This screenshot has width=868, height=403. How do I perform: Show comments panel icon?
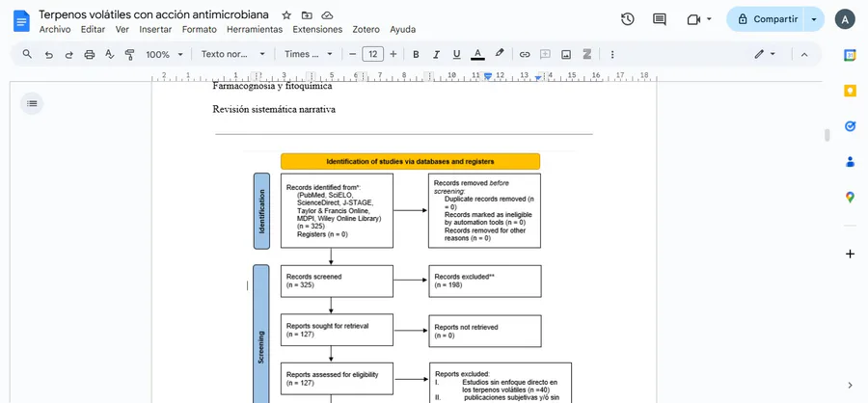[x=660, y=19]
